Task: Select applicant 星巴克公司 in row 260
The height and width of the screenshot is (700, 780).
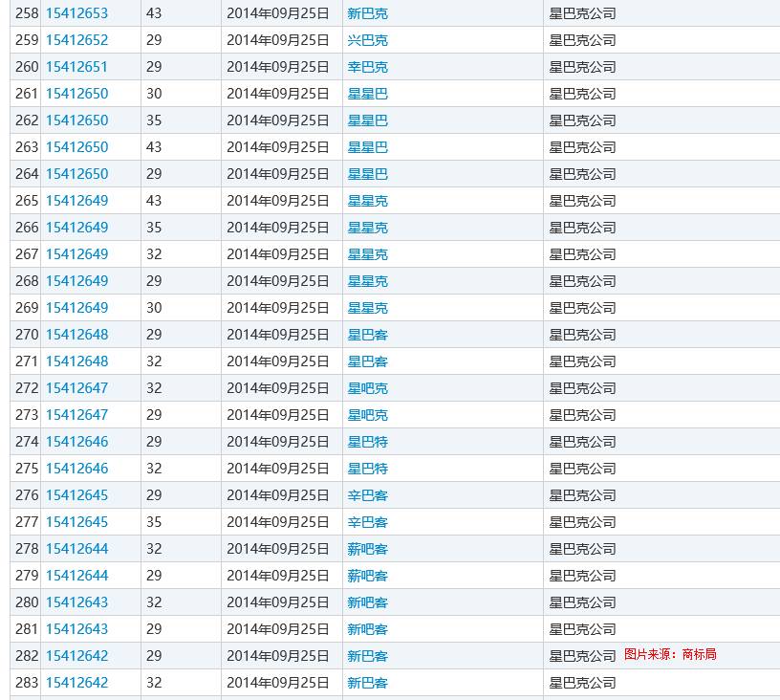Action: [x=582, y=67]
